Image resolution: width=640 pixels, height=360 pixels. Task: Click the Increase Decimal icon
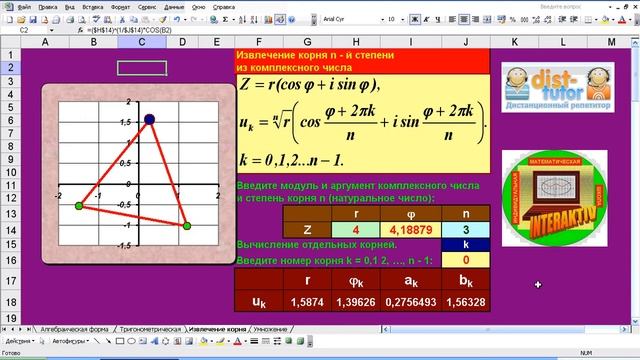(536, 19)
